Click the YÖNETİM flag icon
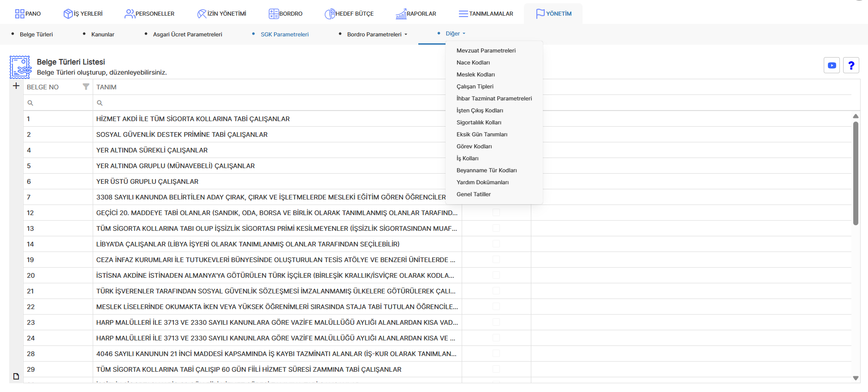This screenshot has height=392, width=868. (540, 14)
